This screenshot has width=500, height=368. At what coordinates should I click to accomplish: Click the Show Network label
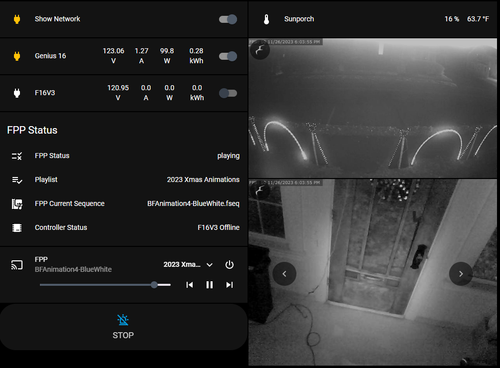coord(57,19)
